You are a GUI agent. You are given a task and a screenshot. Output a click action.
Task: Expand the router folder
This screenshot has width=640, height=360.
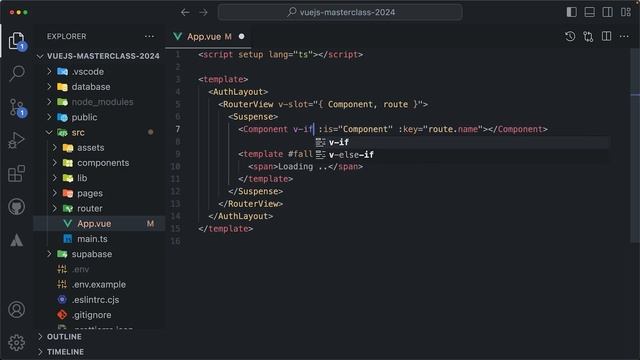point(99,209)
